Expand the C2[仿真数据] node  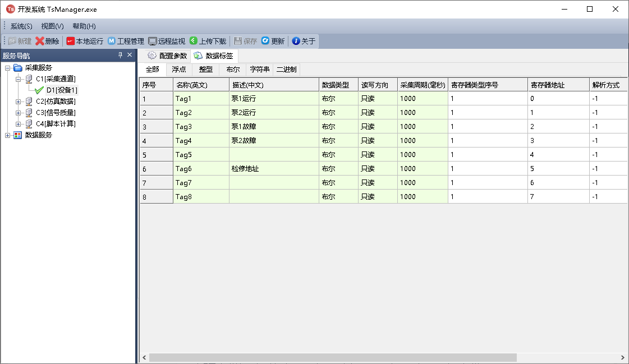coord(19,102)
